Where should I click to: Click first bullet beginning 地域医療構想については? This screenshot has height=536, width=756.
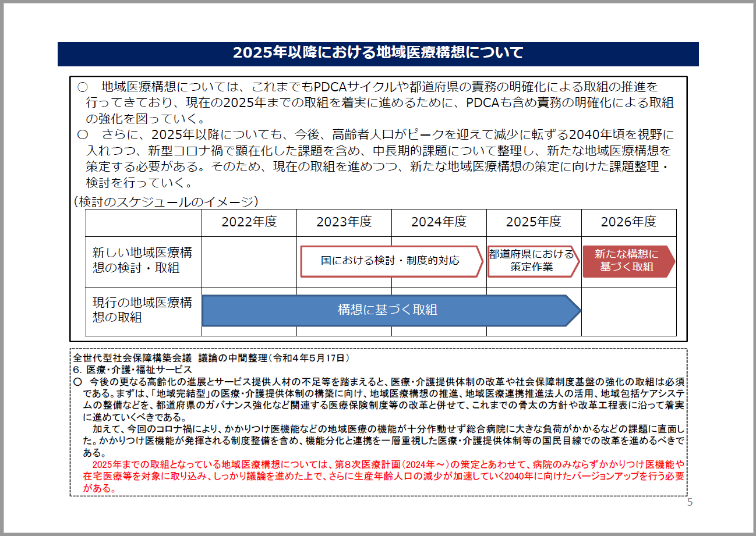[x=376, y=102]
